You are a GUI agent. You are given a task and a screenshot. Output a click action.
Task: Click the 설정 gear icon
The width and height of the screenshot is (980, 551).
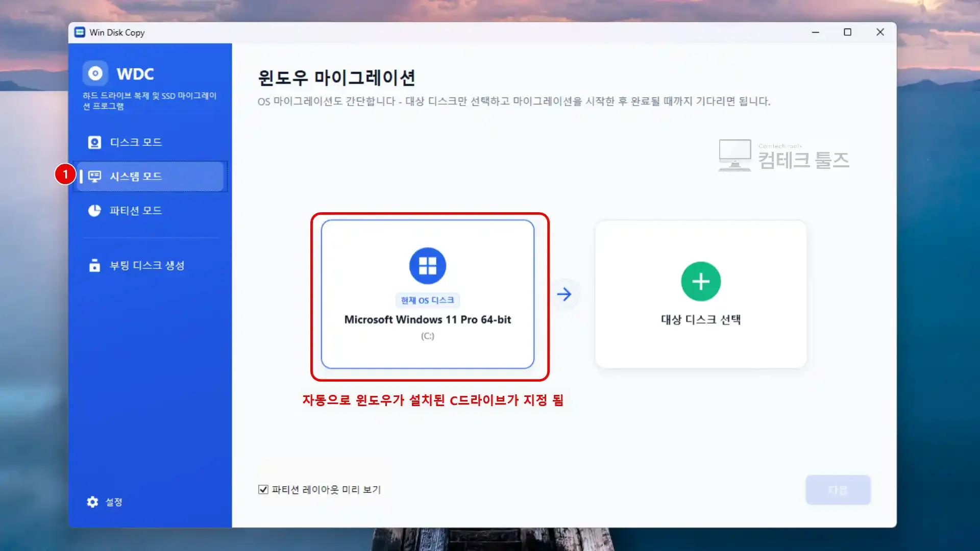coord(92,502)
